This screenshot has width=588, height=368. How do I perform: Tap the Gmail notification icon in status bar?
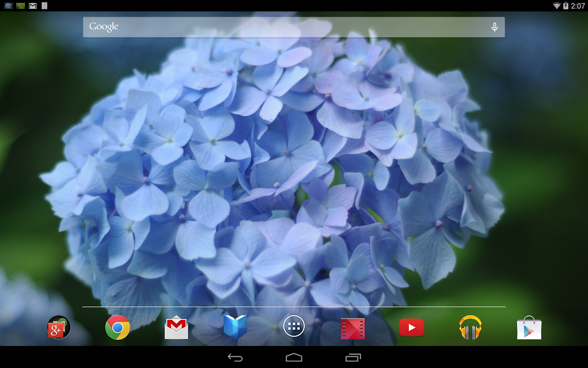point(33,6)
